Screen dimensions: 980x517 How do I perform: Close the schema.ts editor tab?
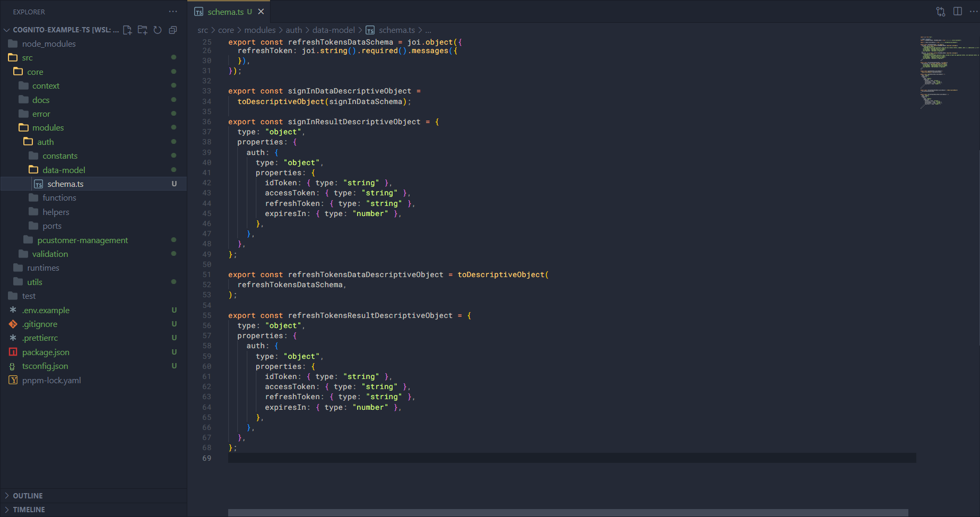261,12
